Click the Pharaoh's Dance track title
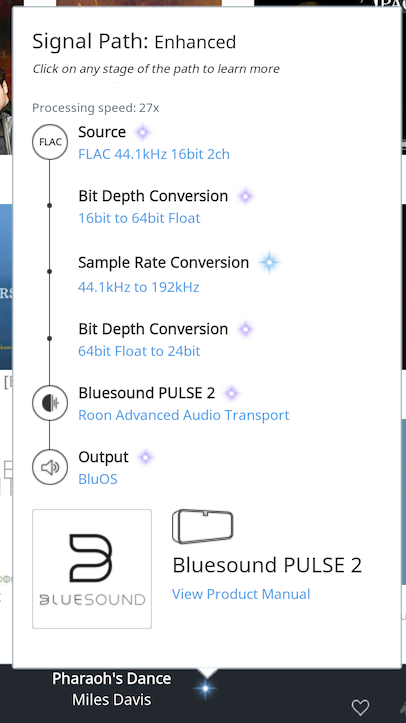 click(112, 679)
